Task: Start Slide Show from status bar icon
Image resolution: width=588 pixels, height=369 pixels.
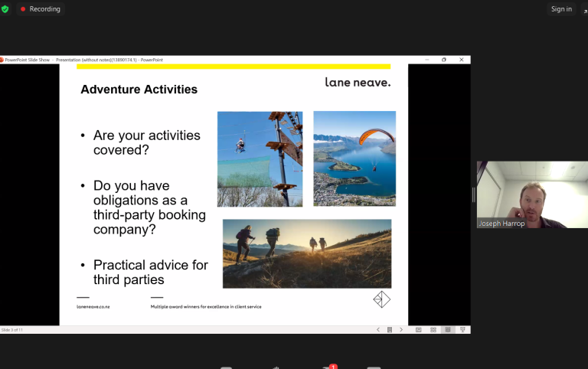Action: coord(462,330)
